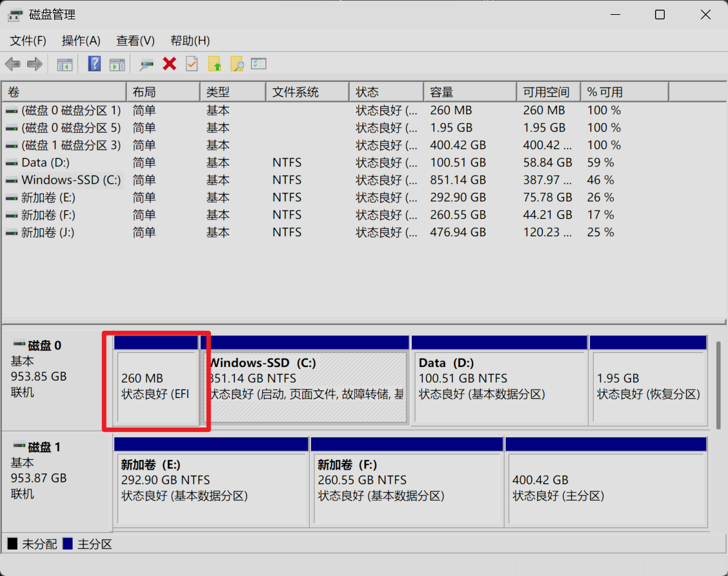This screenshot has height=576, width=728.
Task: Select the 400.42 GB primary partition block
Action: (607, 482)
